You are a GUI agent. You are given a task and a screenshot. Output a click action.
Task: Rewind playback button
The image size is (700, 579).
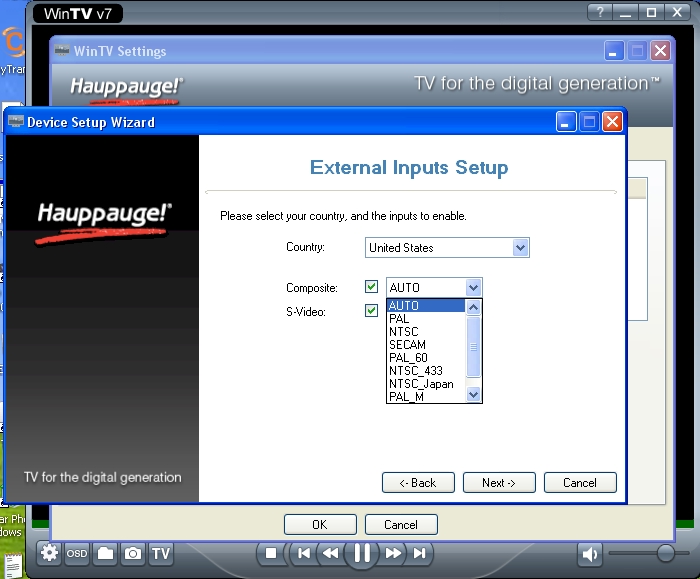point(330,554)
